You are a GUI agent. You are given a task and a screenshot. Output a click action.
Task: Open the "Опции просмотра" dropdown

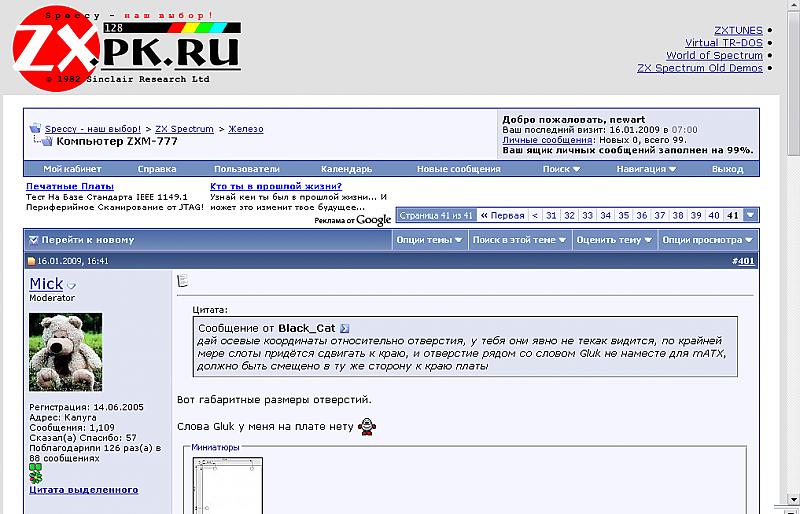click(707, 240)
